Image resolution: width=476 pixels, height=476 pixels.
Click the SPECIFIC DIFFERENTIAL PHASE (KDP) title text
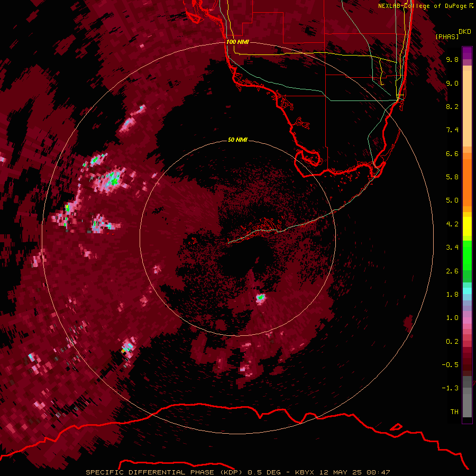pyautogui.click(x=164, y=472)
